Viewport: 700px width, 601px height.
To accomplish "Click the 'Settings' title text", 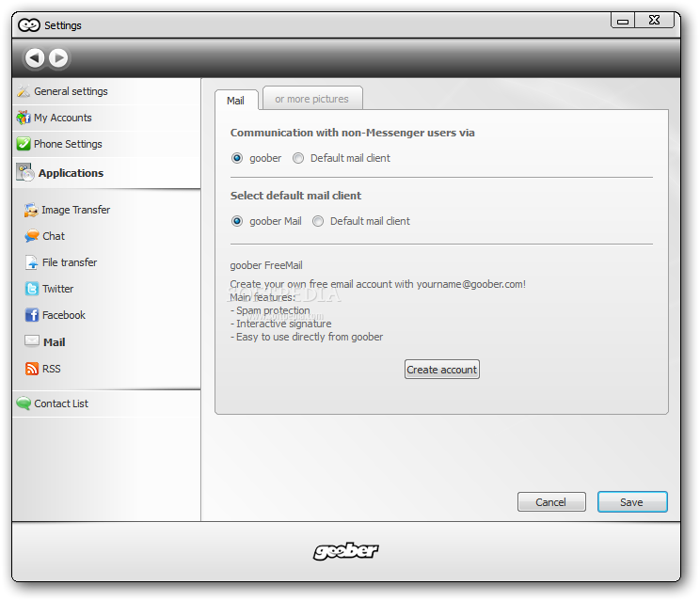I will (63, 25).
